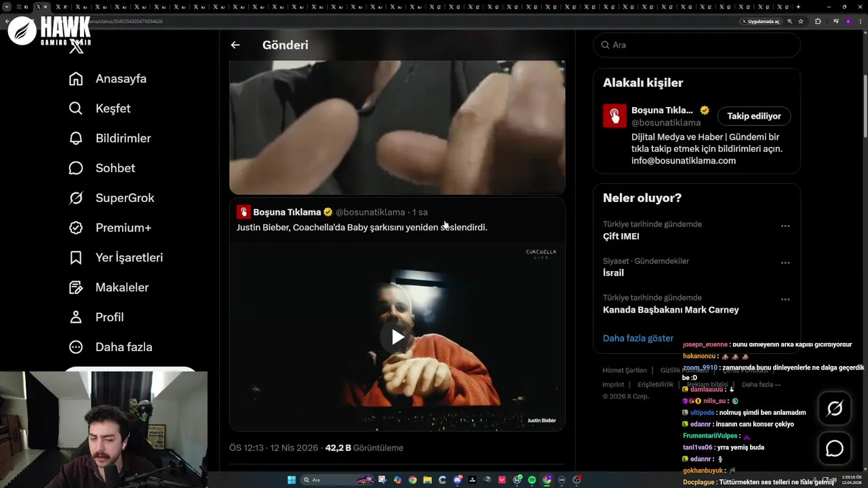Open Yer İşaretleri bookmarks
This screenshot has width=868, height=488.
(x=116, y=258)
